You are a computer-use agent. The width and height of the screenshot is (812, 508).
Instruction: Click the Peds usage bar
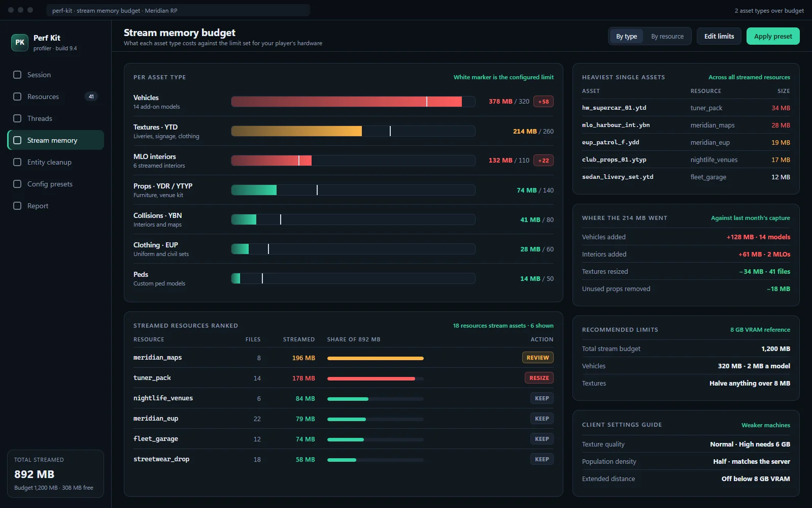tap(353, 278)
